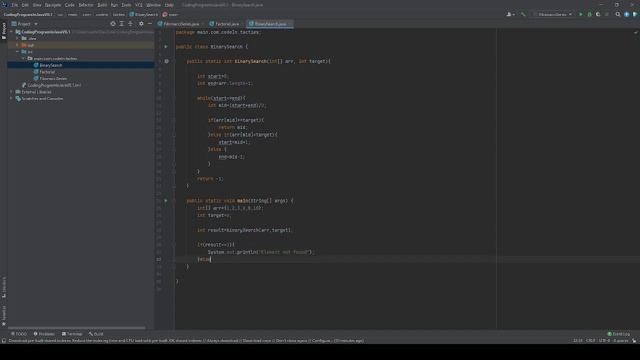This screenshot has height=360, width=640.
Task: Click BinarySearch breadcrumb in navigation bar
Action: click(x=144, y=14)
